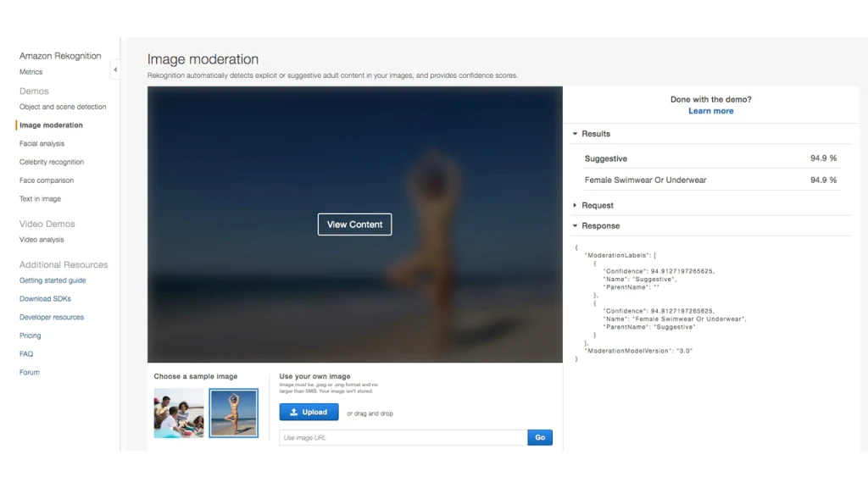Select the Celebrity recognition demo
The width and height of the screenshot is (868, 488).
pos(50,162)
